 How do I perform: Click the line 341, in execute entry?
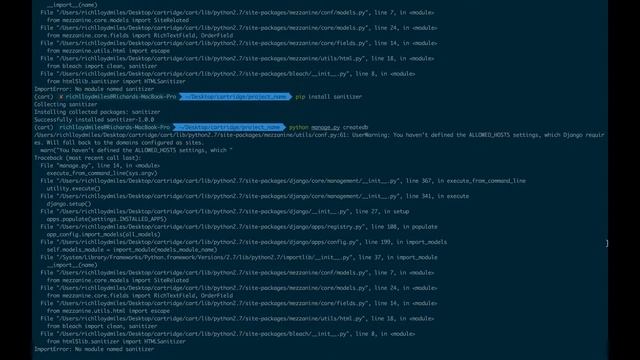coord(255,196)
